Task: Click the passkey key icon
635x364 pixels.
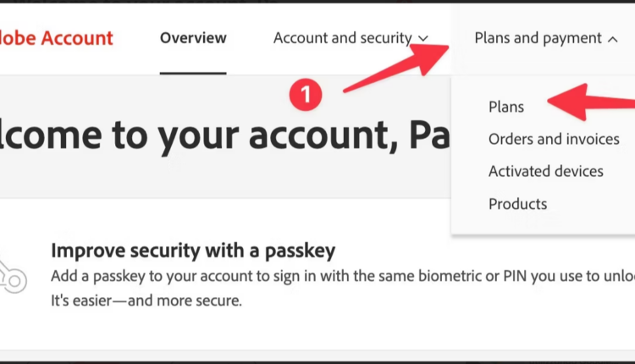Action: (12, 272)
